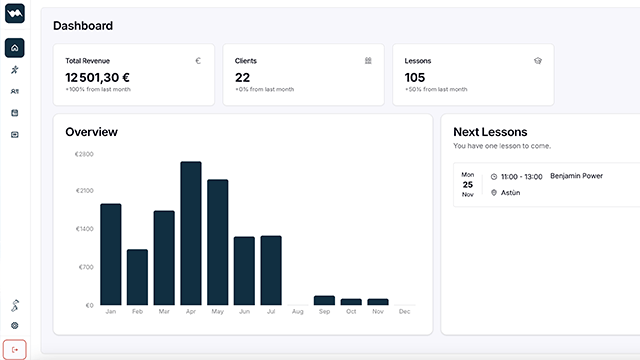Click the clock icon beside 11:00 - 13:00
Viewport: 640px width, 360px height.
[x=494, y=177]
